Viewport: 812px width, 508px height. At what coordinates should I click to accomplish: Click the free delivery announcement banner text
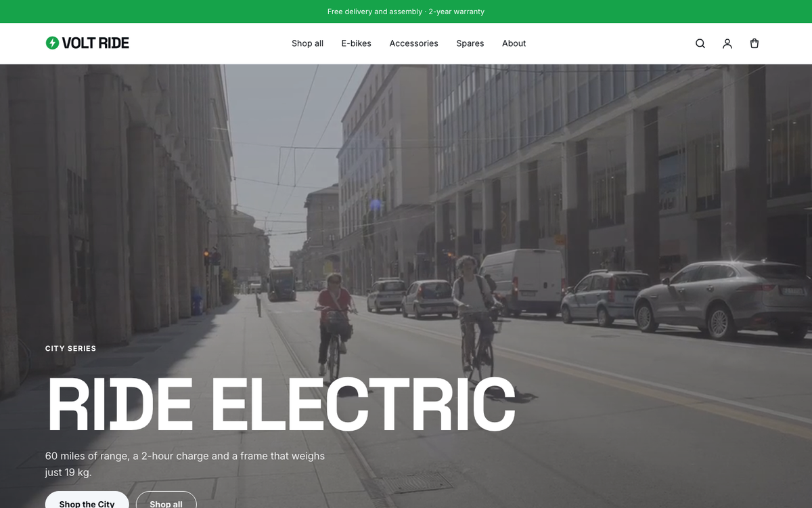point(406,12)
